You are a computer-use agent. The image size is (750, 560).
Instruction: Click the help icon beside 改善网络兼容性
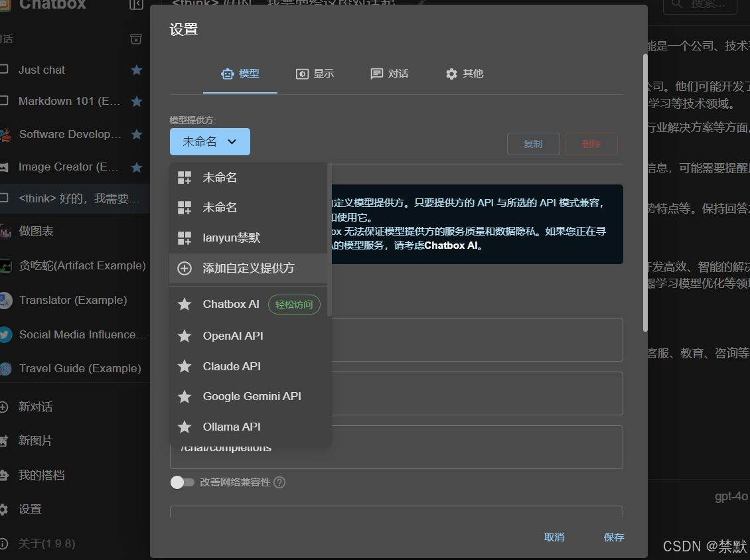tap(279, 482)
